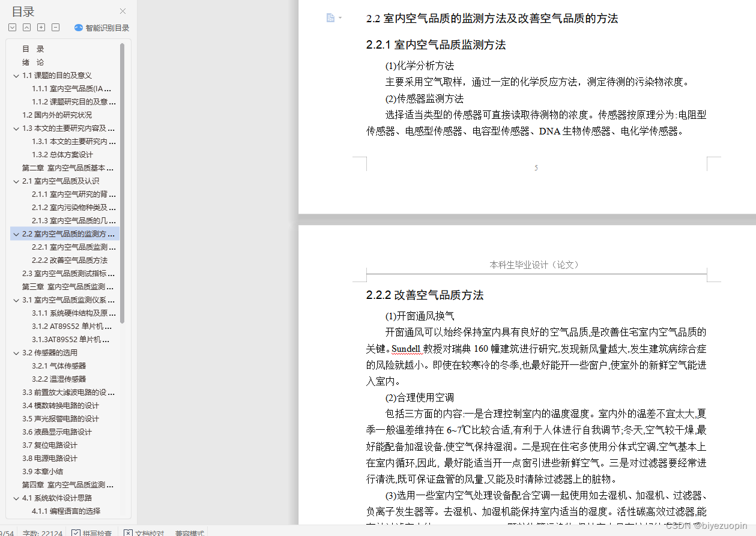Select outline item 2.1 室内空气品质及认识
Viewport: 756px width, 536px height.
pos(61,181)
